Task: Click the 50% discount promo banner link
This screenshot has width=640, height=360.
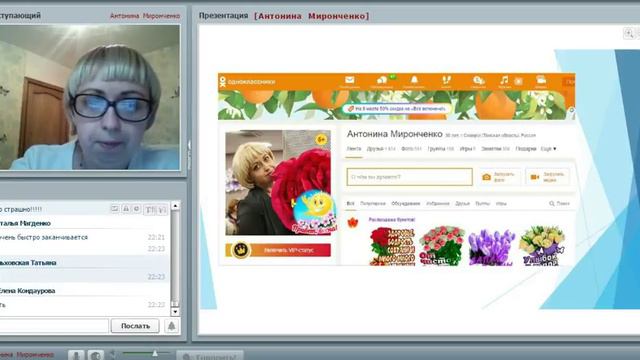Action: [396, 109]
